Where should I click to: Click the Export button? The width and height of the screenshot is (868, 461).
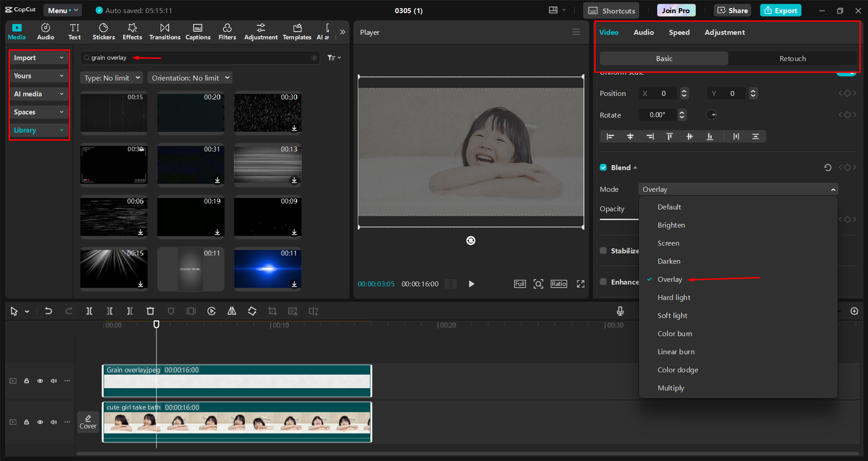[780, 10]
